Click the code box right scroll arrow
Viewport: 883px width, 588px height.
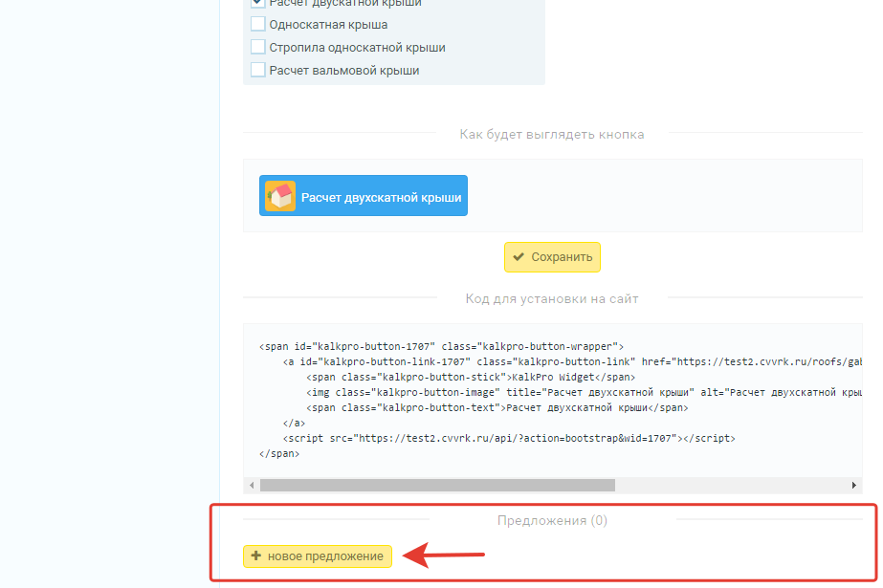(853, 485)
